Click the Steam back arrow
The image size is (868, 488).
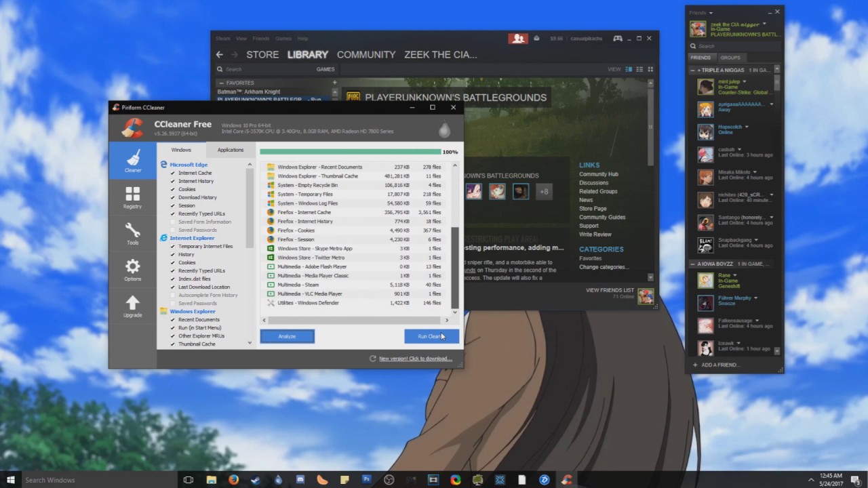click(x=219, y=55)
